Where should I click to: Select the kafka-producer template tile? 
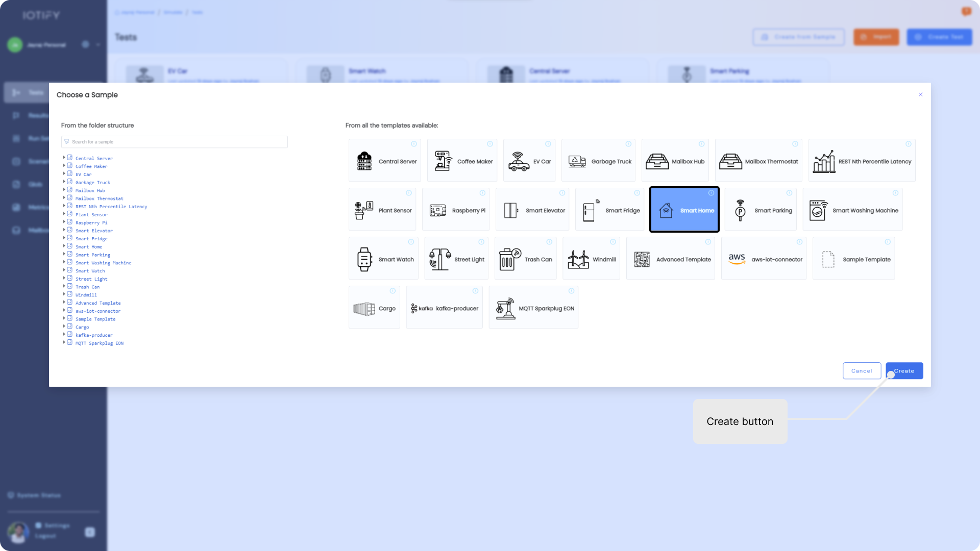pos(444,308)
